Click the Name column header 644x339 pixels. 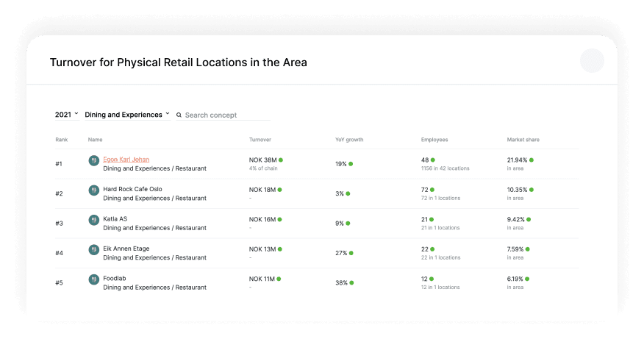pos(96,140)
